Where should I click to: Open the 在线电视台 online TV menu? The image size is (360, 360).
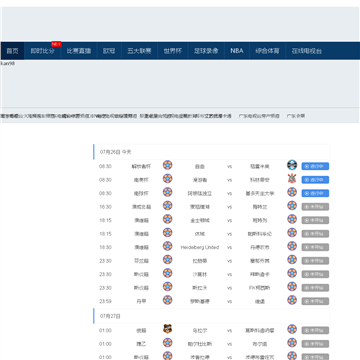(x=307, y=51)
